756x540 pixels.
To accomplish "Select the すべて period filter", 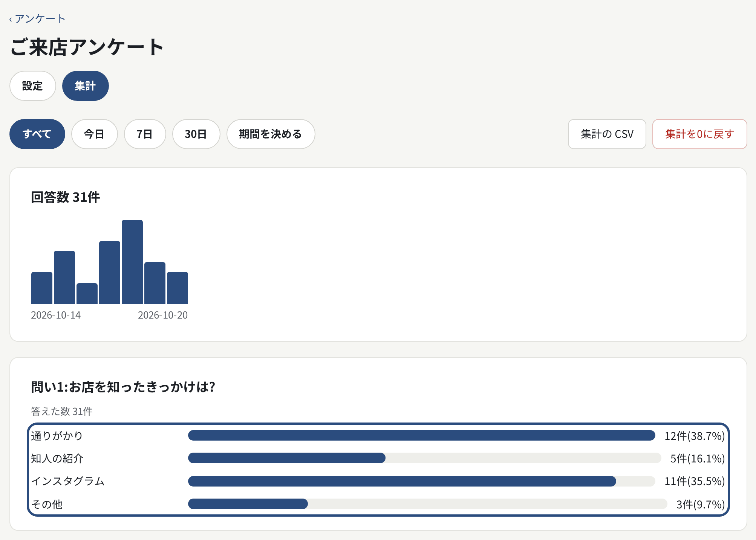I will pyautogui.click(x=37, y=134).
